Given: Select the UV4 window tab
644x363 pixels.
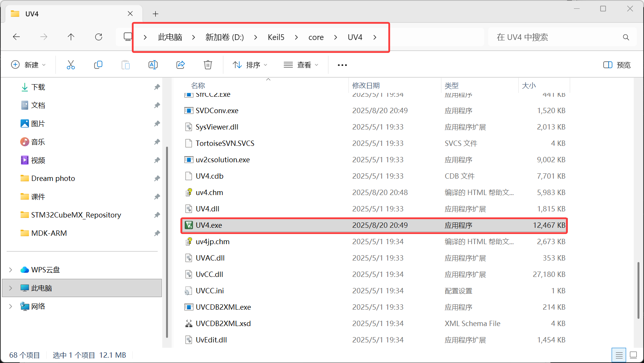Looking at the screenshot, I should (74, 14).
